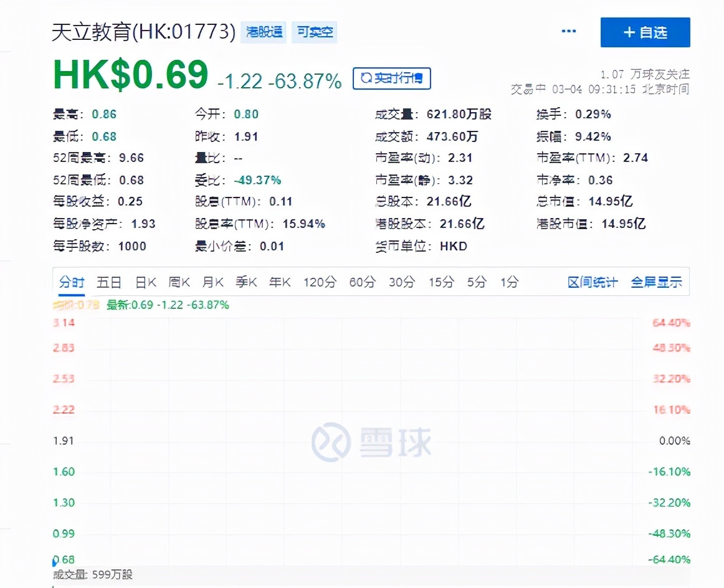The height and width of the screenshot is (588, 724).
Task: Switch to the 五日 chart tab
Action: (x=109, y=282)
